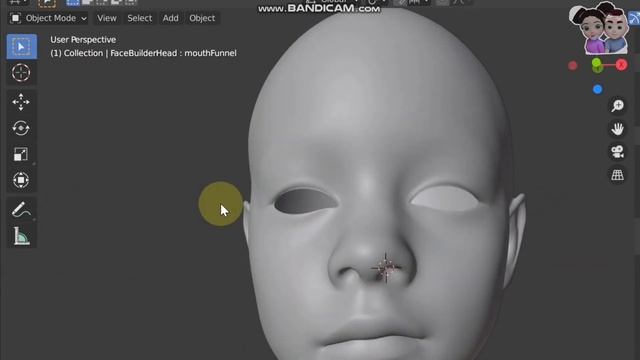Click the Pan view hand icon
Viewport: 640px width, 360px height.
click(x=618, y=129)
